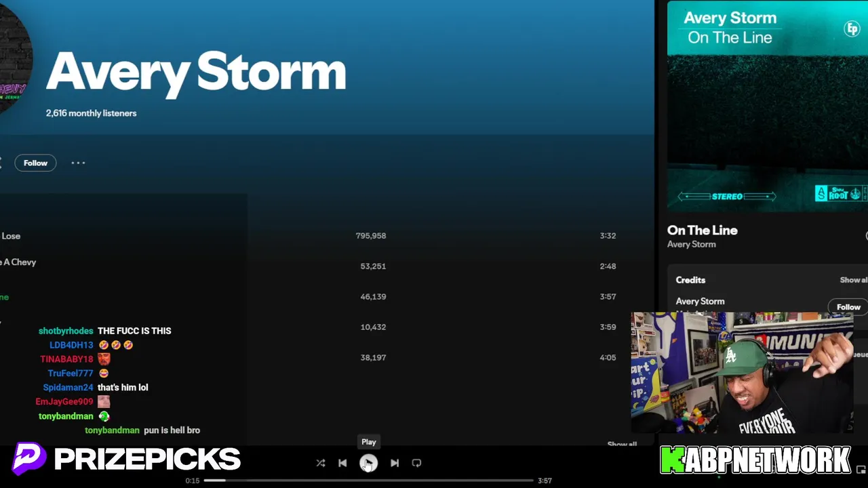Click the EP badge icon on artwork
Viewport: 868px width, 488px height.
pyautogui.click(x=852, y=28)
